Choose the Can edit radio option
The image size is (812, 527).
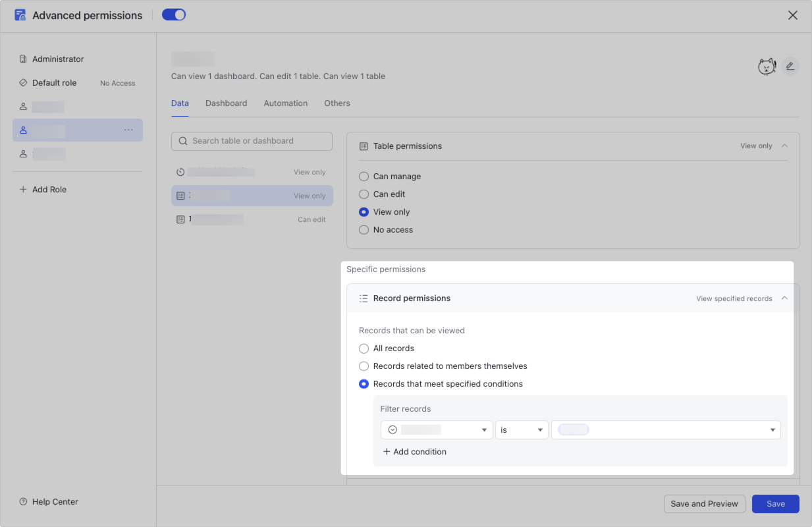[364, 194]
